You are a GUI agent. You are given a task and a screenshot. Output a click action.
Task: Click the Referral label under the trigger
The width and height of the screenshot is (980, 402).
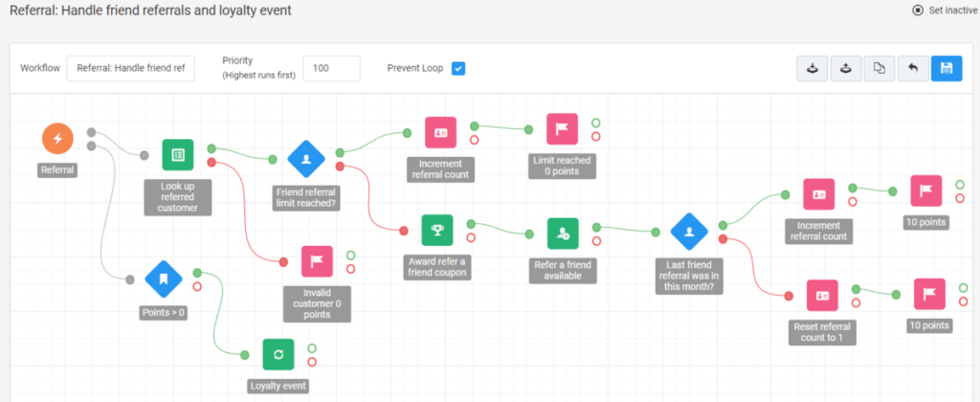pos(57,169)
